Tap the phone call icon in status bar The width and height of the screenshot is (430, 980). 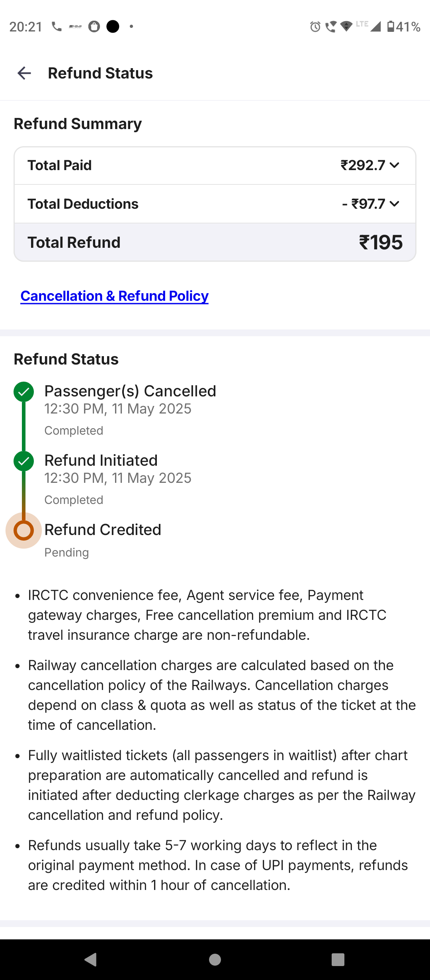coord(57,27)
